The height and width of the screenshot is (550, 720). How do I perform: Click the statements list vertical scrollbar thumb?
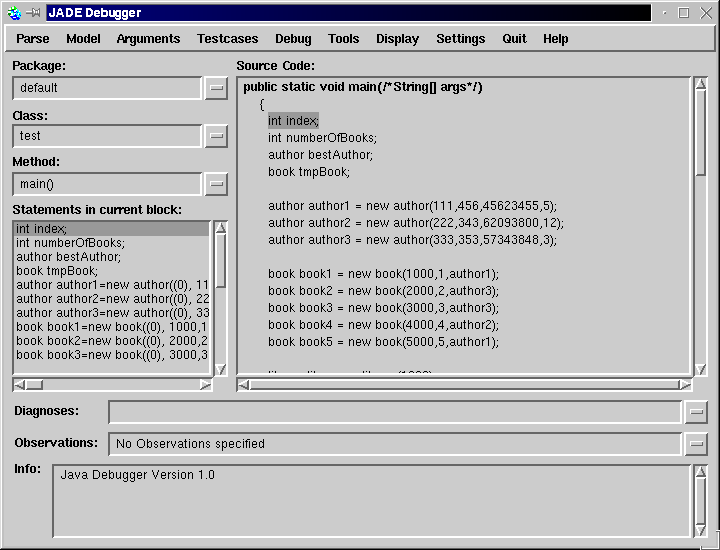click(x=221, y=261)
